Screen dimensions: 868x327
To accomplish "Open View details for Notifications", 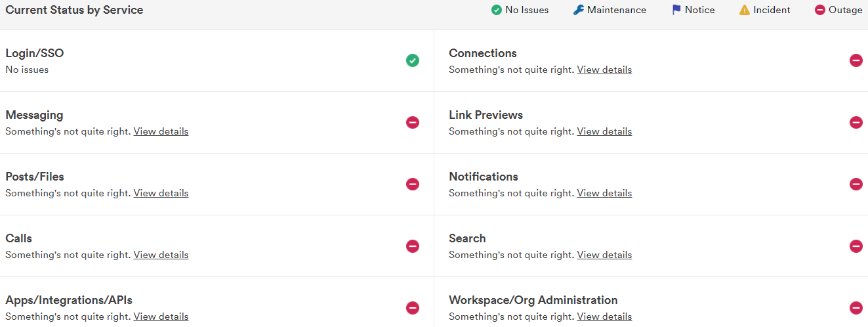I will point(604,193).
